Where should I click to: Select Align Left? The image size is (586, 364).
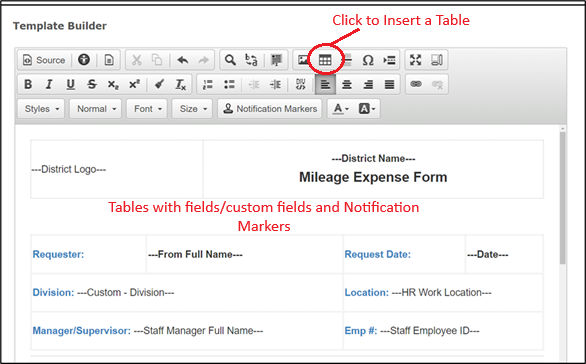(x=325, y=84)
